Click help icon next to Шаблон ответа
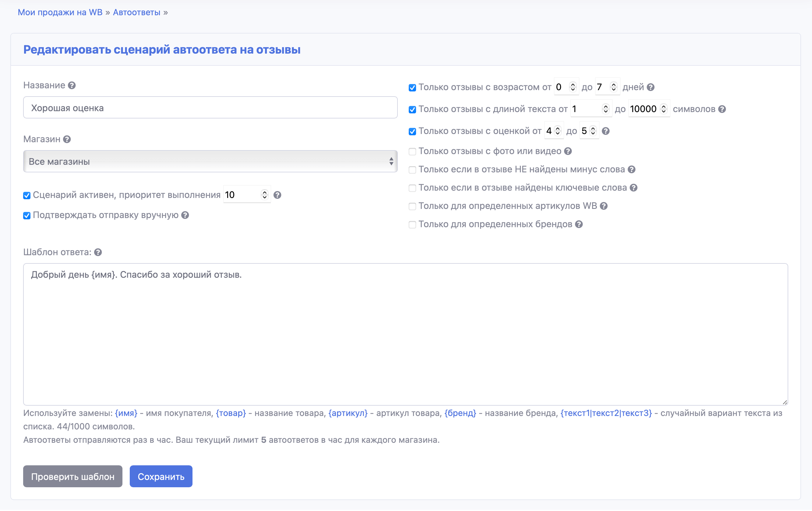Image resolution: width=812 pixels, height=511 pixels. [98, 252]
